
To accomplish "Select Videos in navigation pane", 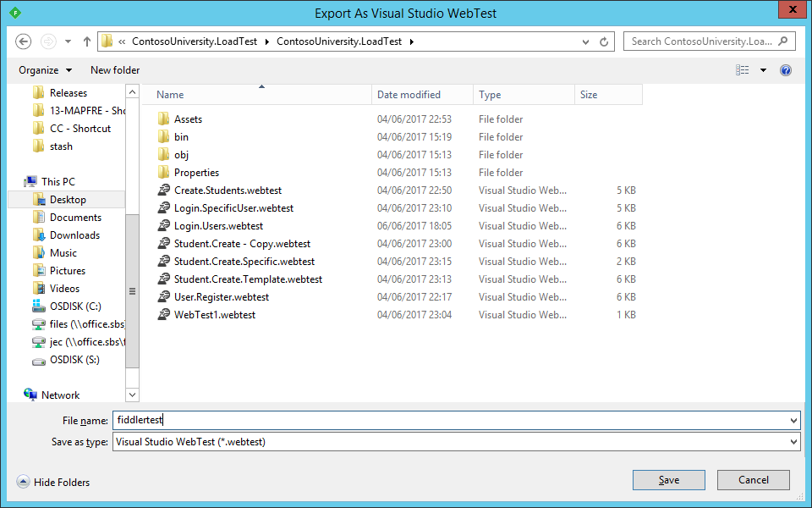I will (x=56, y=289).
